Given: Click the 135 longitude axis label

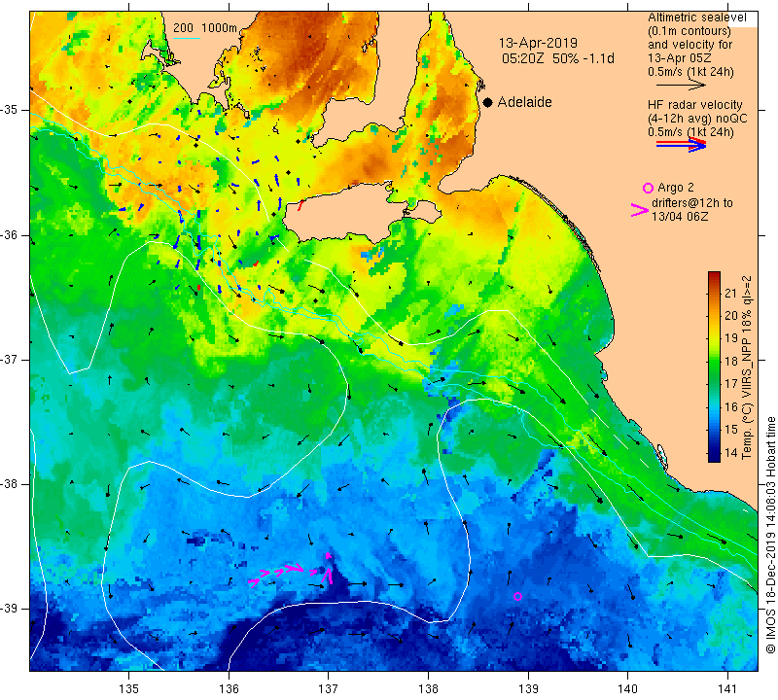Looking at the screenshot, I should pyautogui.click(x=129, y=688).
